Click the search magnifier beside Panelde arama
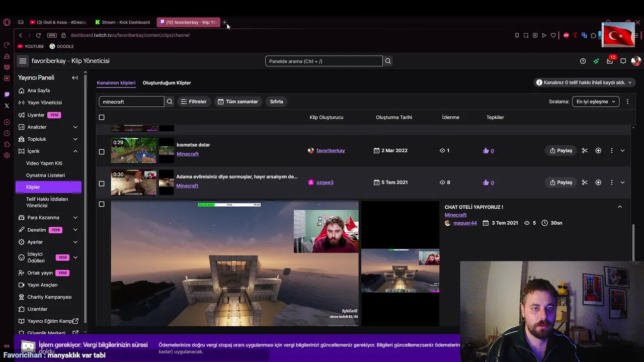This screenshot has width=644, height=362. (x=388, y=61)
